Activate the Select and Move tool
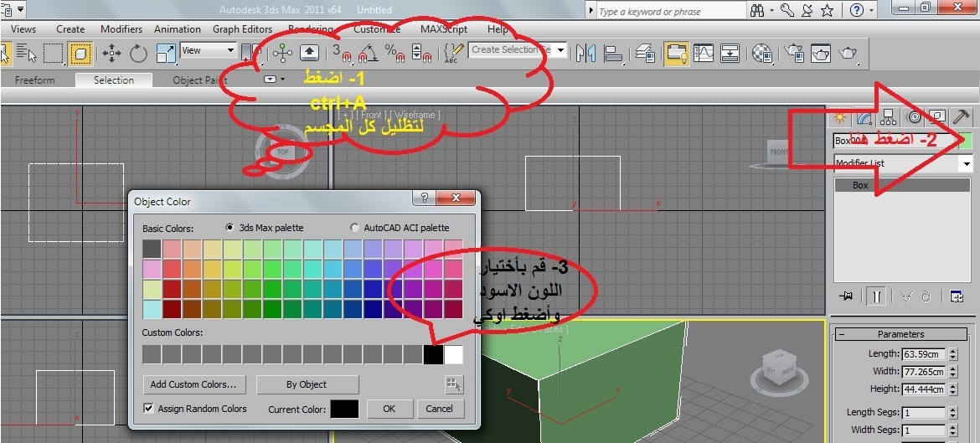This screenshot has height=443, width=980. (x=111, y=53)
